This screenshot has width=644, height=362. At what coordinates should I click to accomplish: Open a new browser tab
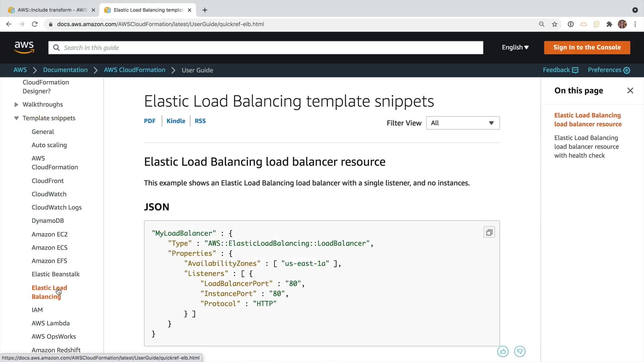tap(205, 10)
